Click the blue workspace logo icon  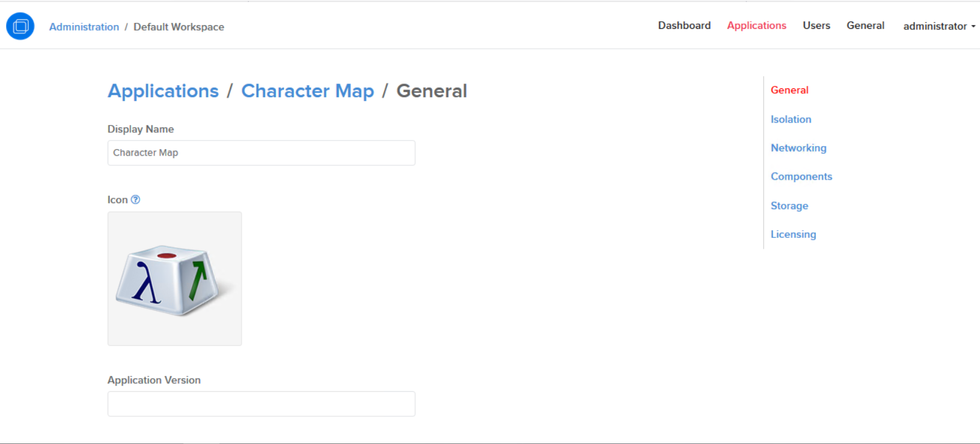pyautogui.click(x=20, y=26)
